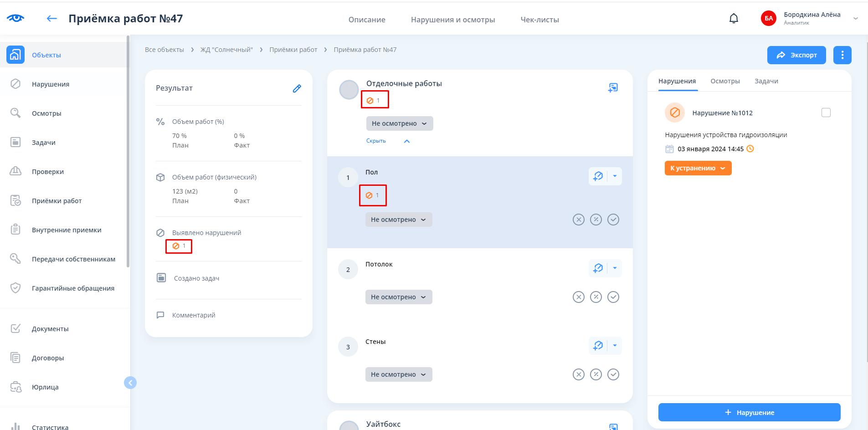The image size is (868, 430).
Task: Toggle the round status circle of Отделочные работы
Action: (349, 90)
